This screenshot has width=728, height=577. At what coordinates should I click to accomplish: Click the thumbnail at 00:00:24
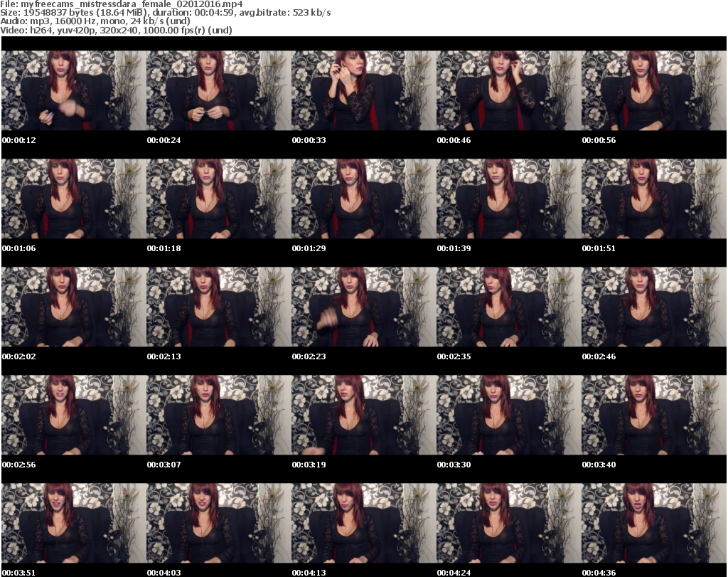(219, 90)
